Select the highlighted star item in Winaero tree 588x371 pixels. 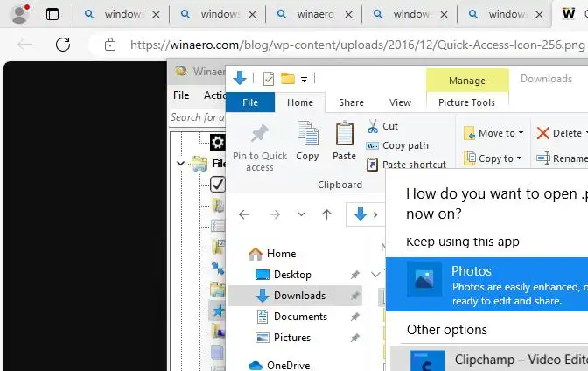(218, 311)
